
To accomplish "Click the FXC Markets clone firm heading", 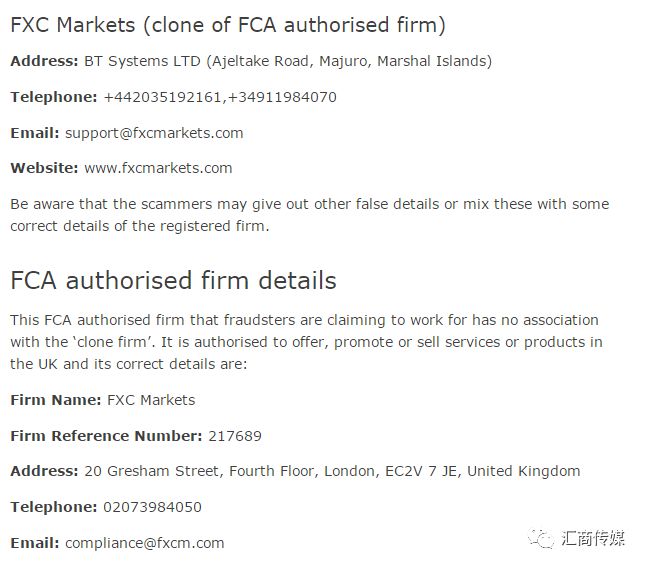I will [x=228, y=25].
